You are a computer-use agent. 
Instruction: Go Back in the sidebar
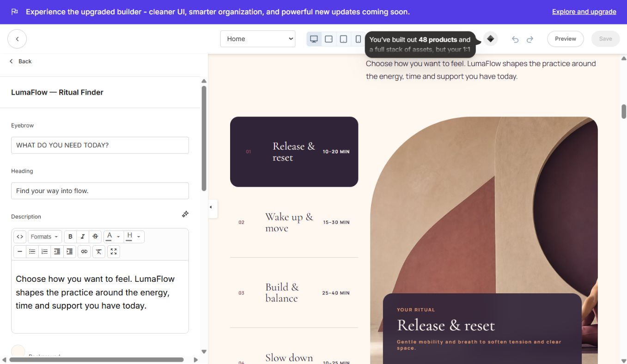pyautogui.click(x=21, y=61)
